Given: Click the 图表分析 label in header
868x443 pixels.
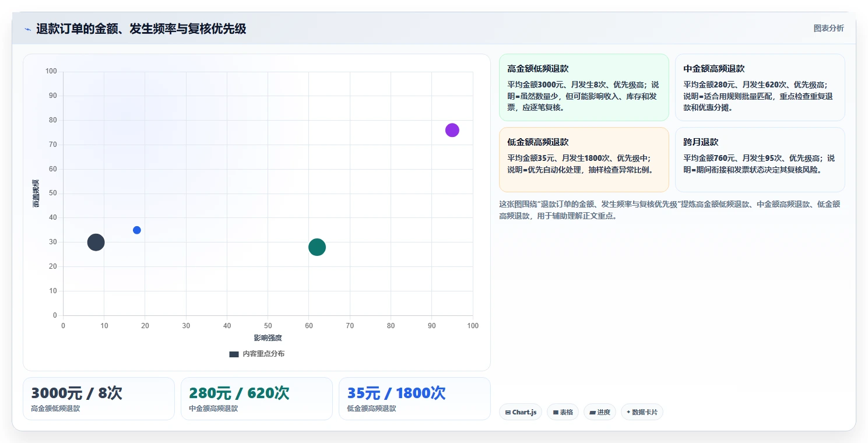Looking at the screenshot, I should 828,29.
